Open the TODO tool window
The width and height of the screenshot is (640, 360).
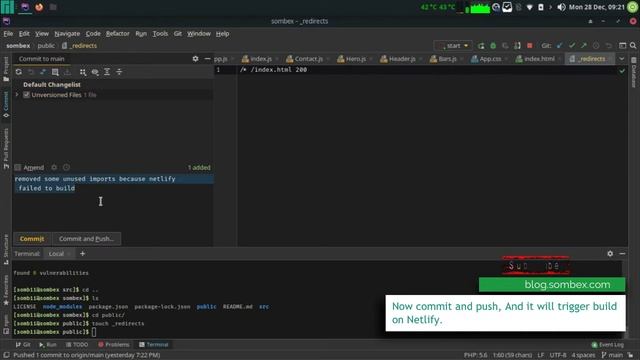point(77,344)
